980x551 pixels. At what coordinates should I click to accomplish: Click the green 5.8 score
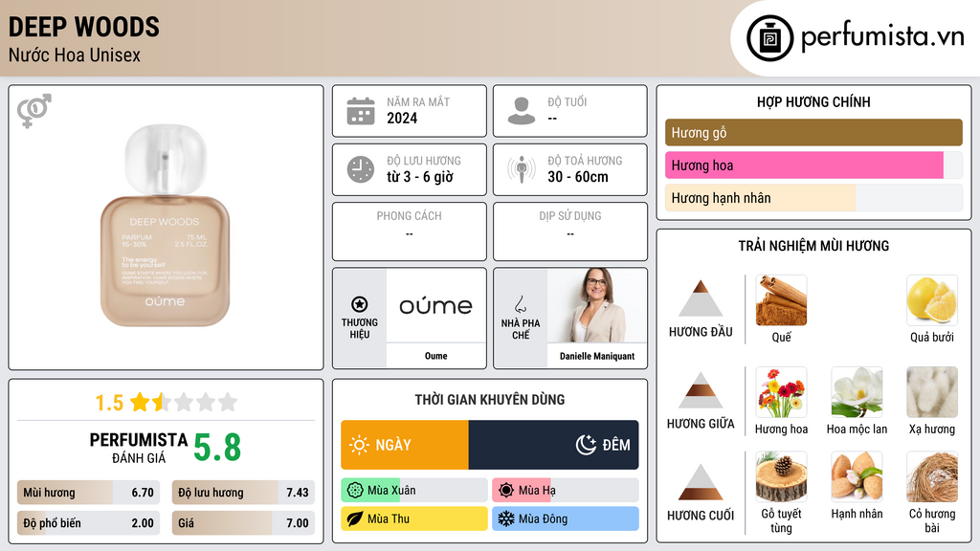pyautogui.click(x=217, y=448)
